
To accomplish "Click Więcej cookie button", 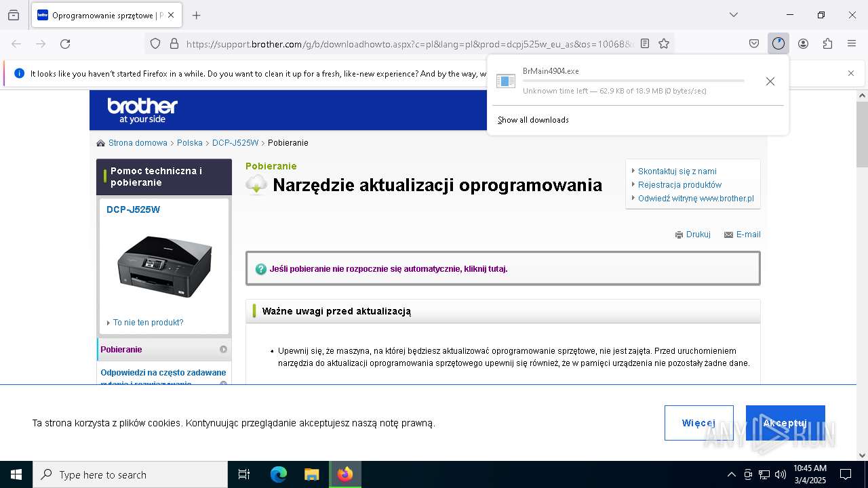I will [698, 423].
